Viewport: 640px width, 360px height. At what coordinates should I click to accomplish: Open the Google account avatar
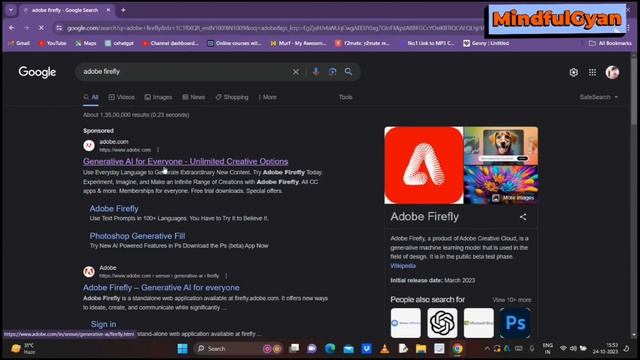point(612,72)
